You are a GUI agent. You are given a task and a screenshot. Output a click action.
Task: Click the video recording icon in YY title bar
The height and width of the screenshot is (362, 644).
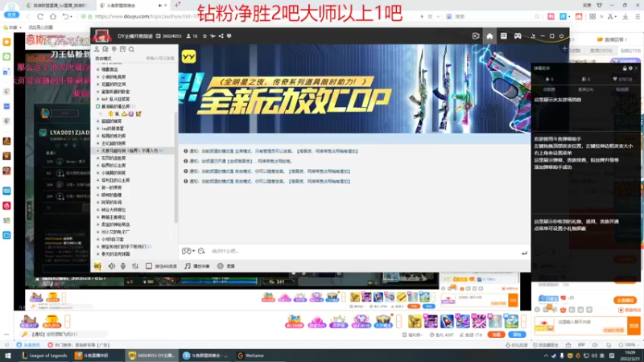tap(476, 36)
